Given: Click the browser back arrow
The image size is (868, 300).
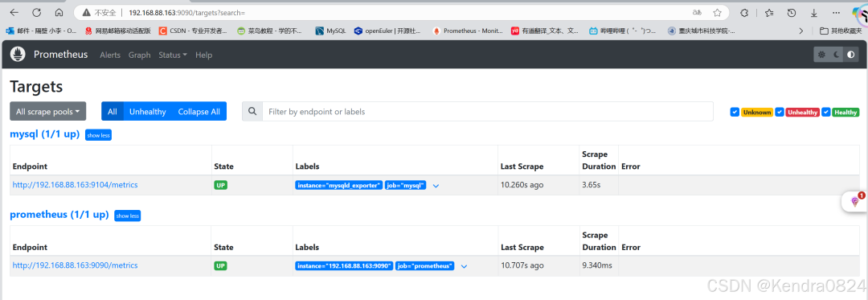Looking at the screenshot, I should [x=14, y=12].
